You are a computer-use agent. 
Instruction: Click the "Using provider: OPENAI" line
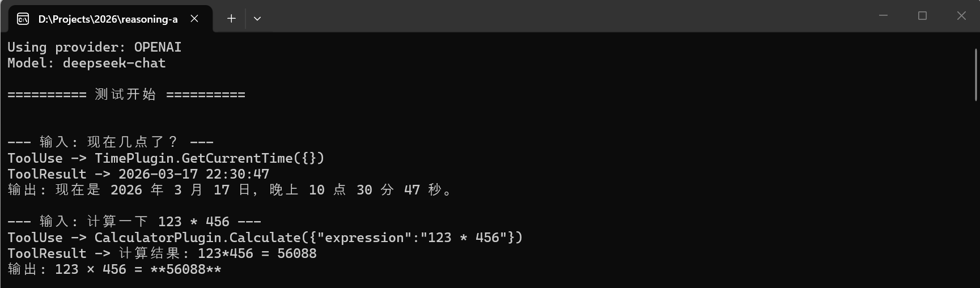[95, 47]
